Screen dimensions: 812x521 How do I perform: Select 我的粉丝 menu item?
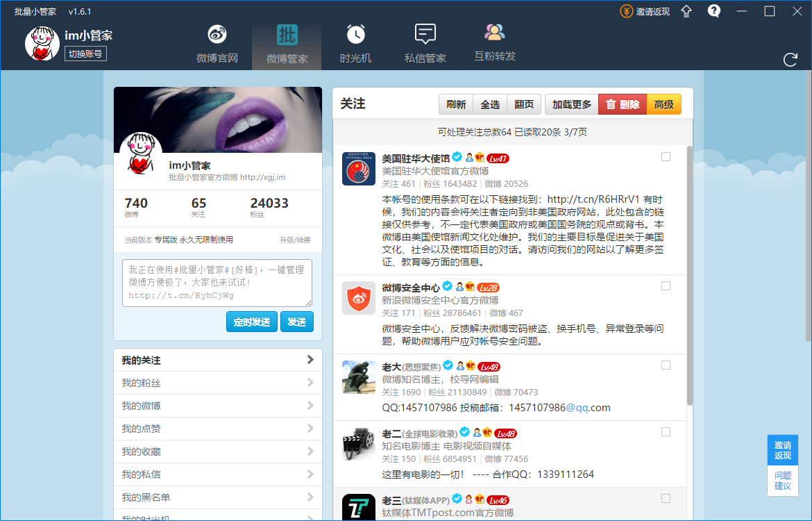[217, 383]
